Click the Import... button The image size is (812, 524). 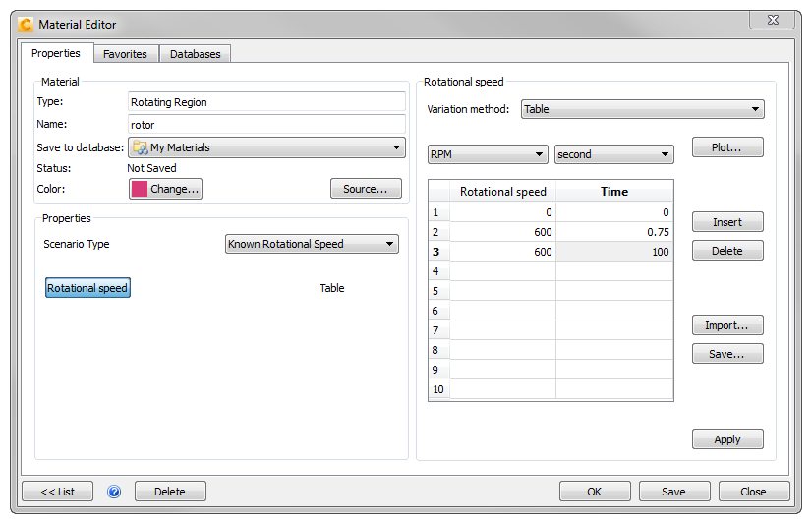(727, 325)
